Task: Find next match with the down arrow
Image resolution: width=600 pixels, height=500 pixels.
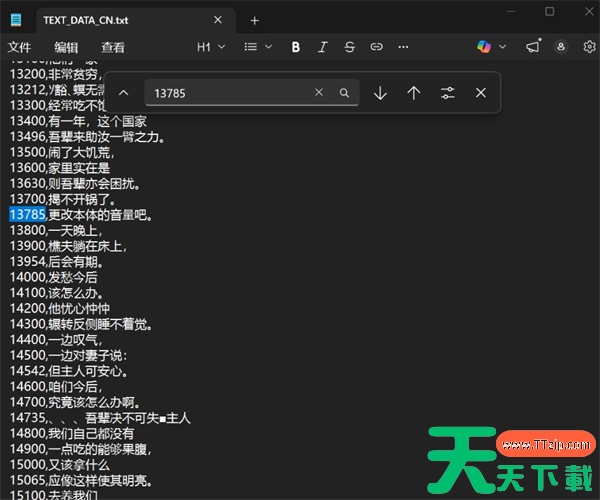Action: (380, 93)
